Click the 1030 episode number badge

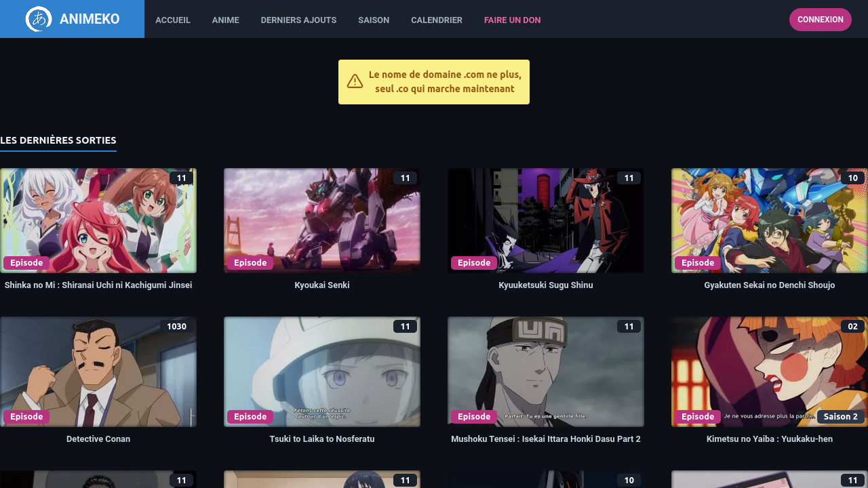[x=176, y=327]
